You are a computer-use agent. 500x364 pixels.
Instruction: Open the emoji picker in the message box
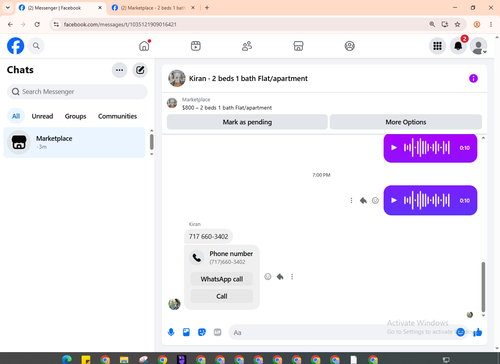[x=460, y=332]
